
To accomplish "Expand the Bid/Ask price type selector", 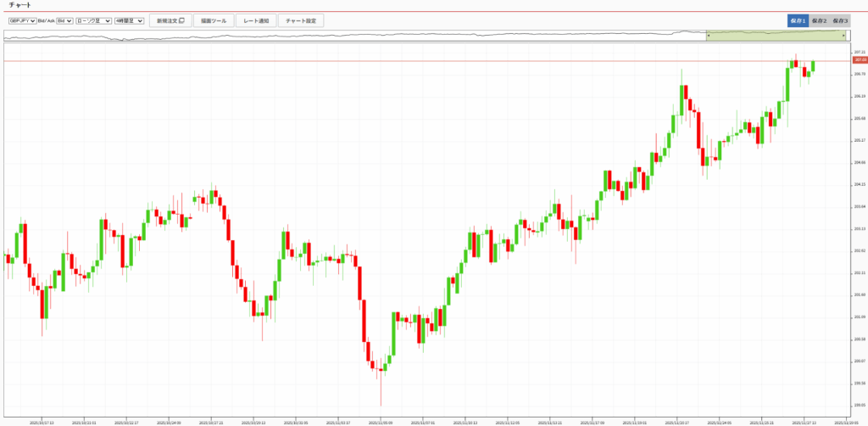I will (64, 20).
